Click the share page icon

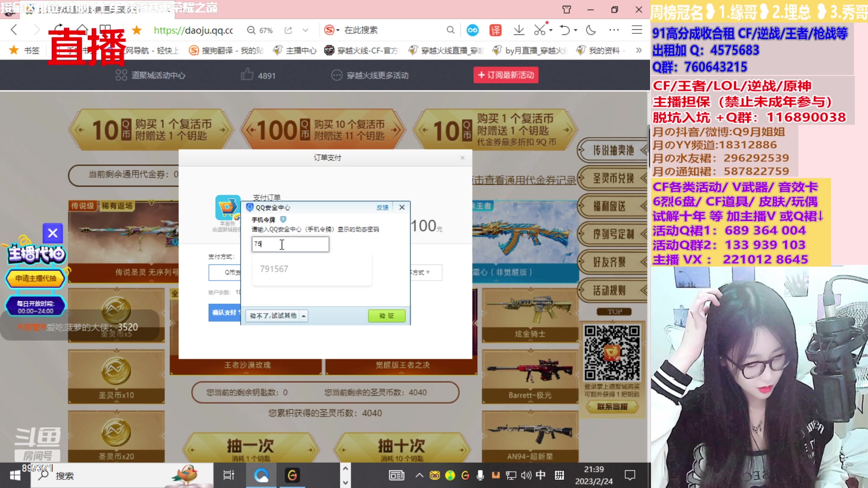tap(288, 30)
